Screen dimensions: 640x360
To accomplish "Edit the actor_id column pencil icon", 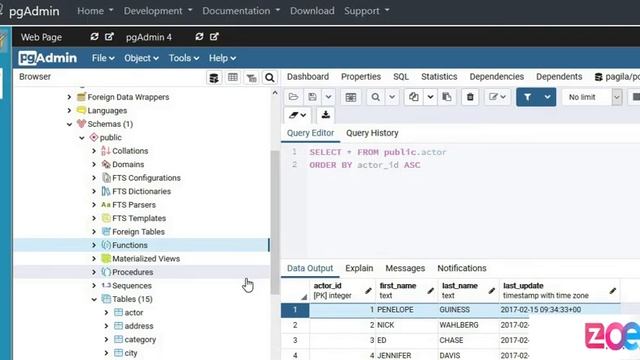I will tap(368, 291).
